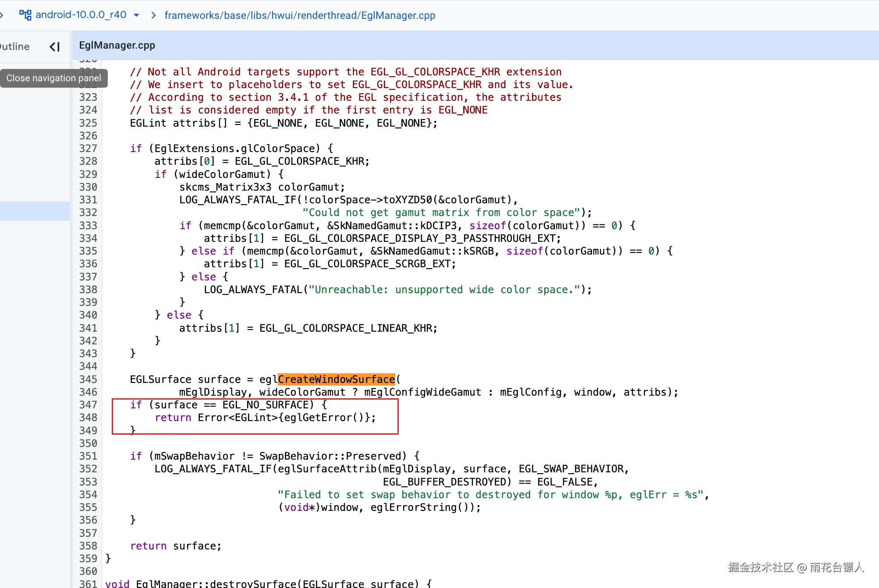Collapse the navigation panel with the arrow icon
The image size is (879, 588).
pyautogui.click(x=55, y=46)
